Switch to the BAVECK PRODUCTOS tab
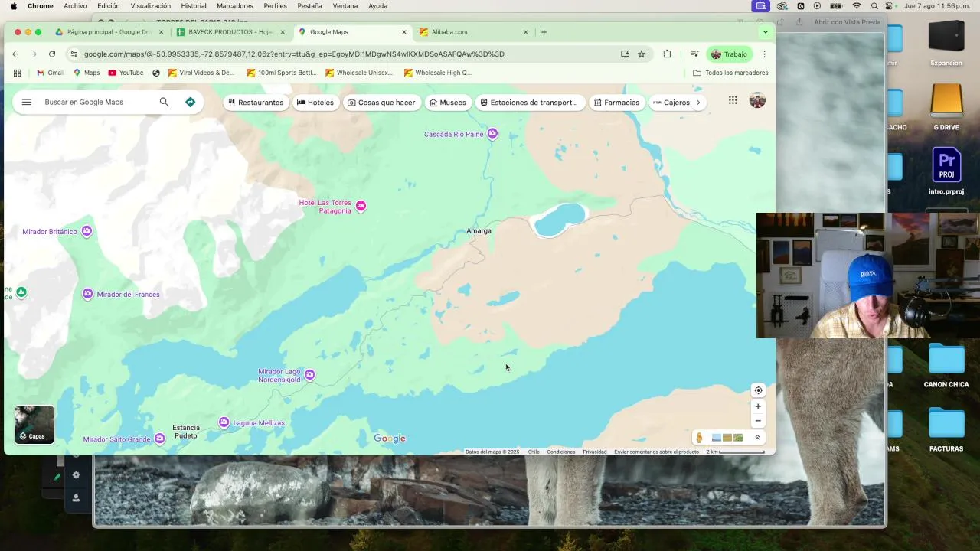 (x=230, y=32)
